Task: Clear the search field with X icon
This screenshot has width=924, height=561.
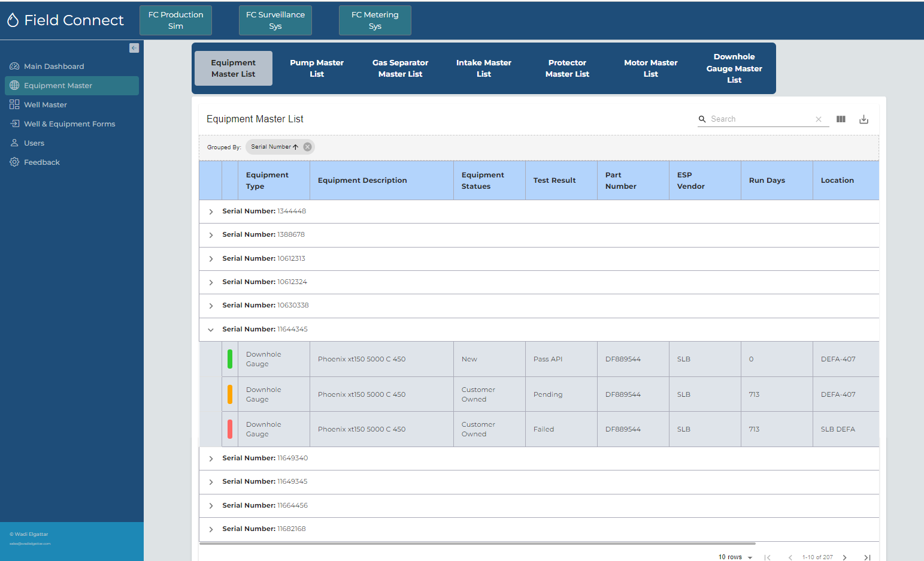Action: 819,119
